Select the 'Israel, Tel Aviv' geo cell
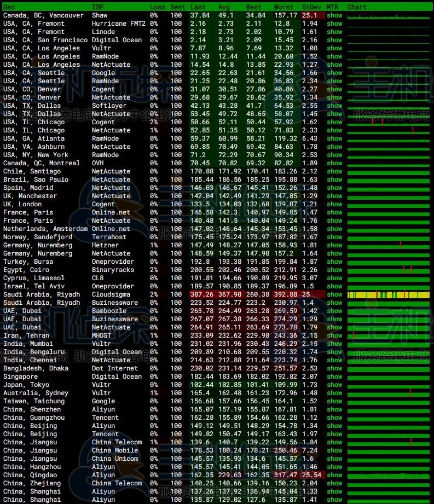The height and width of the screenshot is (504, 434). 34,286
